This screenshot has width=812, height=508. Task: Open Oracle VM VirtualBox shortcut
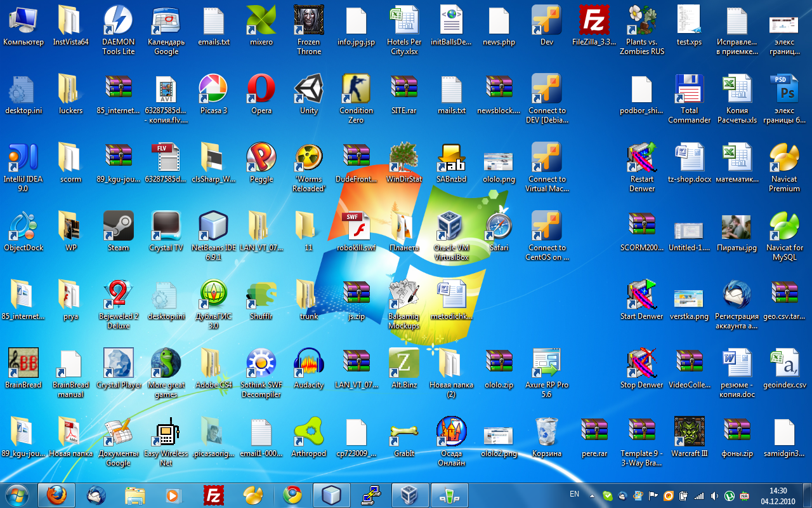(451, 227)
